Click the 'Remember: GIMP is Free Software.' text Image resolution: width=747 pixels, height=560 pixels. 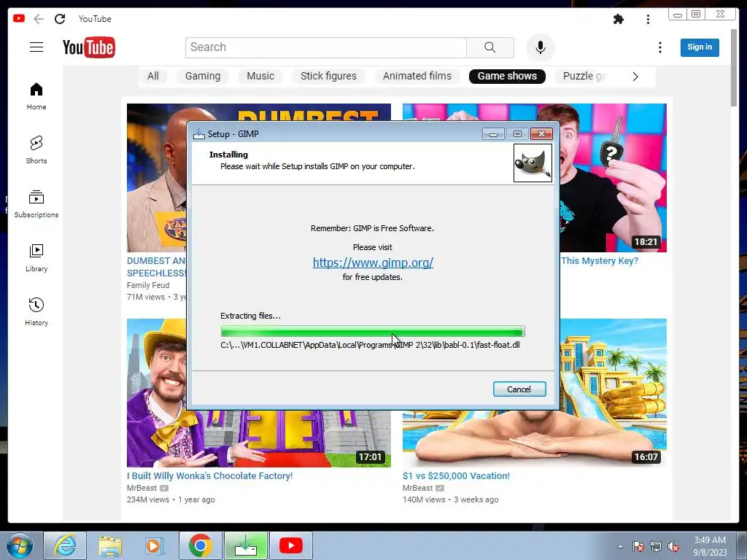coord(372,228)
